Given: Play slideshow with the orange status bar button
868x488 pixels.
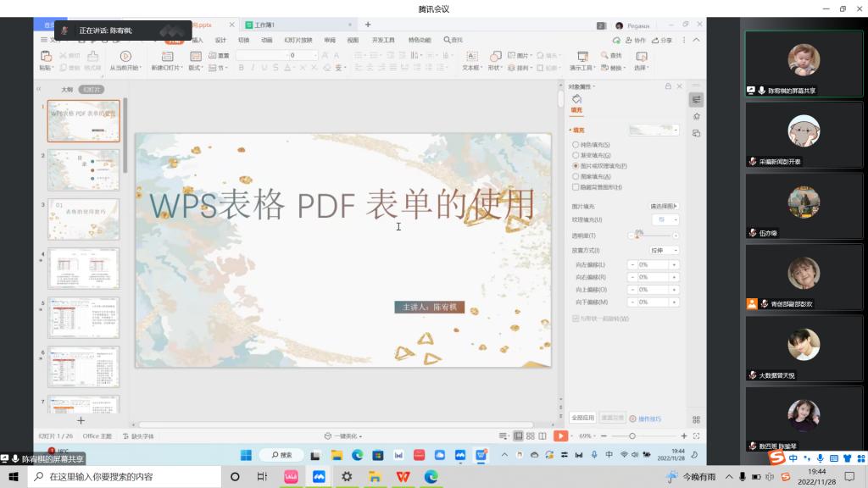Looking at the screenshot, I should pos(561,436).
